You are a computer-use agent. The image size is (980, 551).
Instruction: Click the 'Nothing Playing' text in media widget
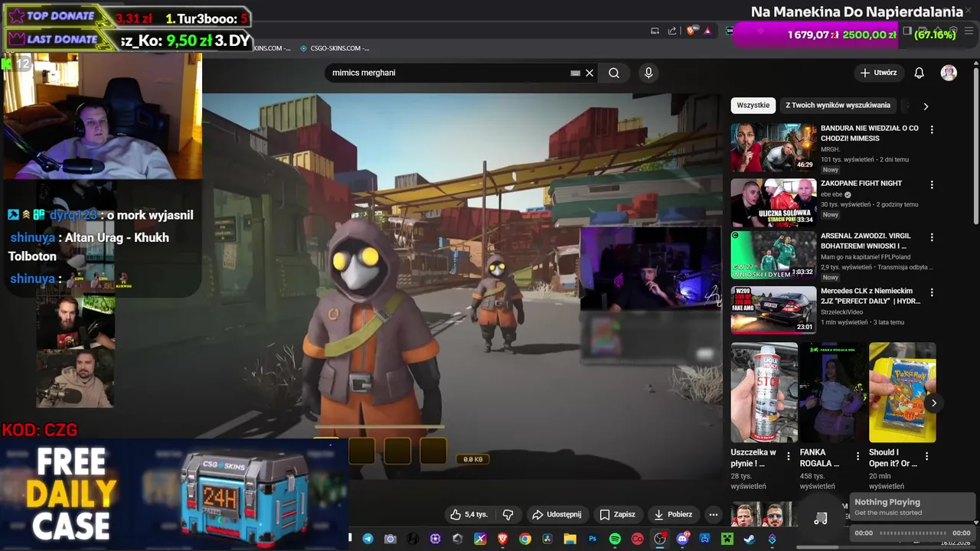click(x=887, y=502)
